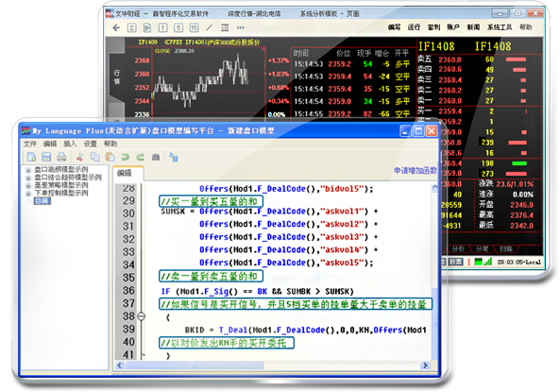The width and height of the screenshot is (560, 392).
Task: Click the syntax check icon in editor toolbar
Action: (x=174, y=157)
